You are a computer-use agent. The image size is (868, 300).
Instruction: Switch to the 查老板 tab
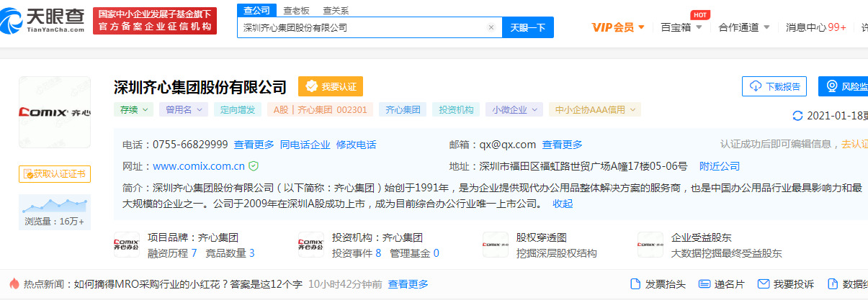point(296,10)
